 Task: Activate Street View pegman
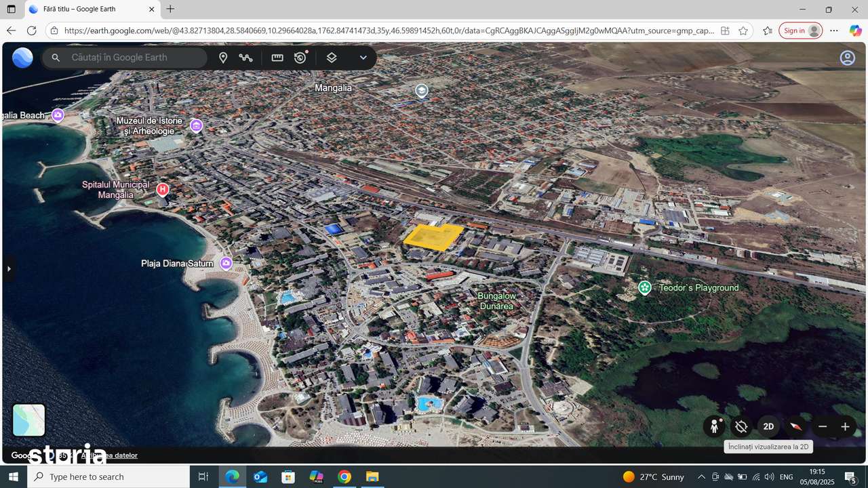click(714, 426)
